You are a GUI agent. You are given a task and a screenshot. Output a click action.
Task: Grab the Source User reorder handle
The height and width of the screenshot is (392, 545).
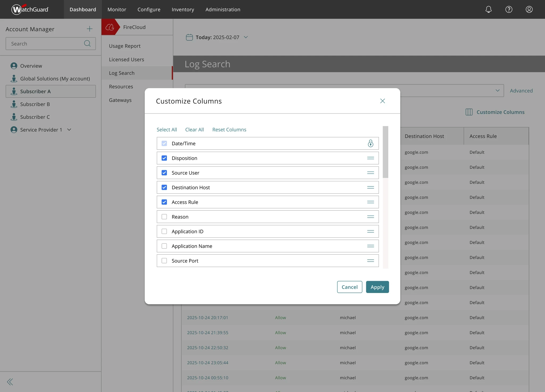tap(370, 173)
